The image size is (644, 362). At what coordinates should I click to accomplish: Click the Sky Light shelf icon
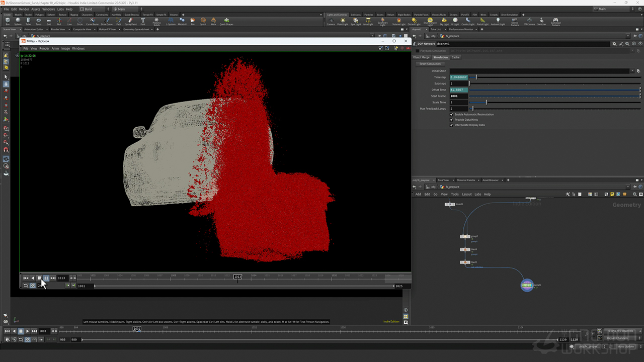pos(444,21)
